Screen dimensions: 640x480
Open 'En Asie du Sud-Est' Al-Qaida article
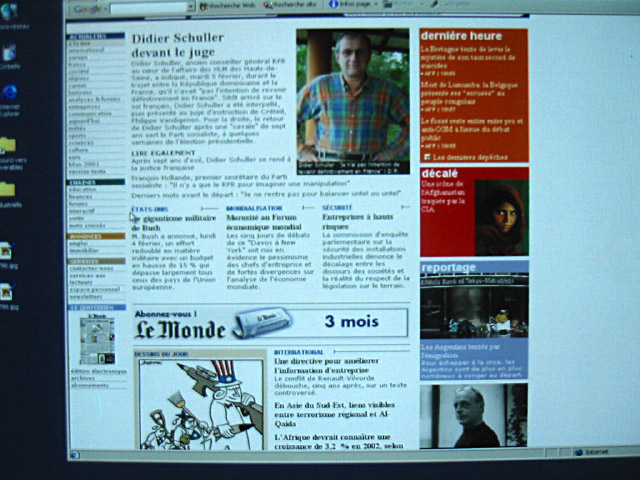pyautogui.click(x=335, y=414)
